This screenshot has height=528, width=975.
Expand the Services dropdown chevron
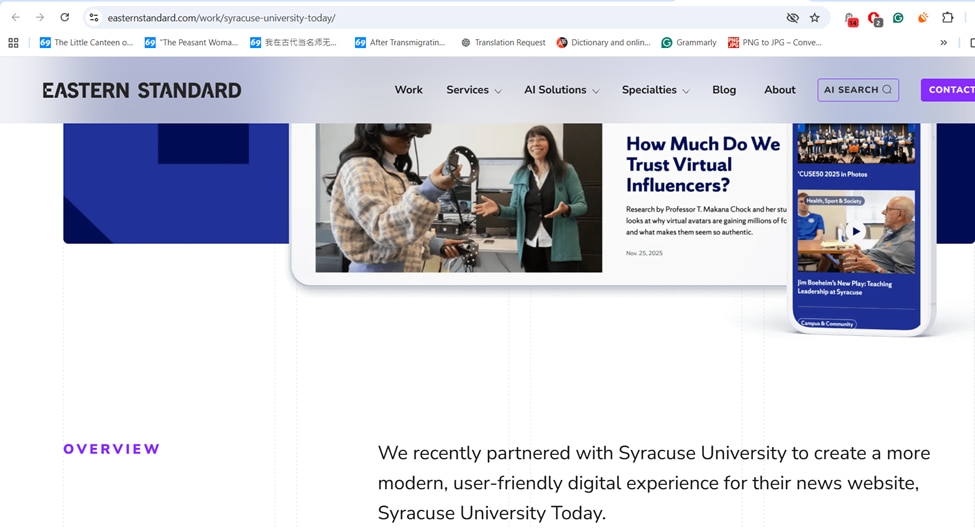(497, 91)
